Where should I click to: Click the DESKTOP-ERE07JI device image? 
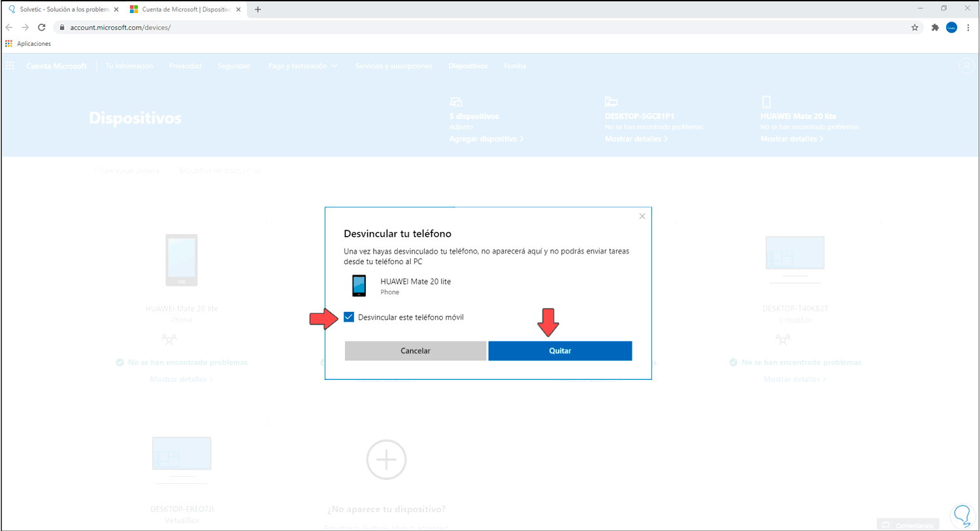click(x=181, y=460)
